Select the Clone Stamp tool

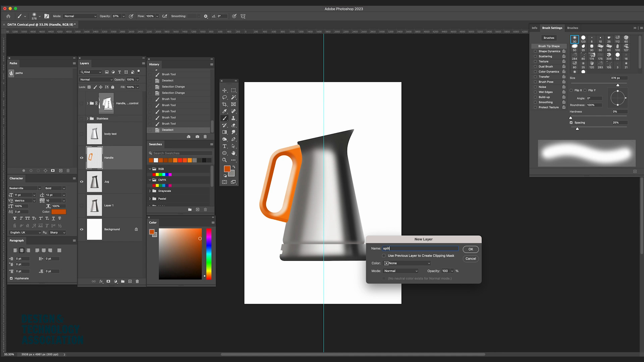click(x=233, y=118)
